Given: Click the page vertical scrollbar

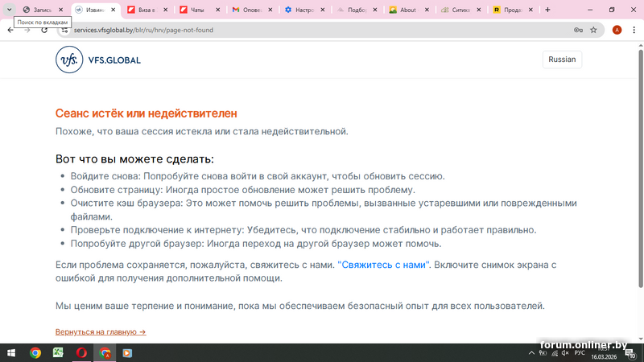Looking at the screenshot, I should [640, 168].
